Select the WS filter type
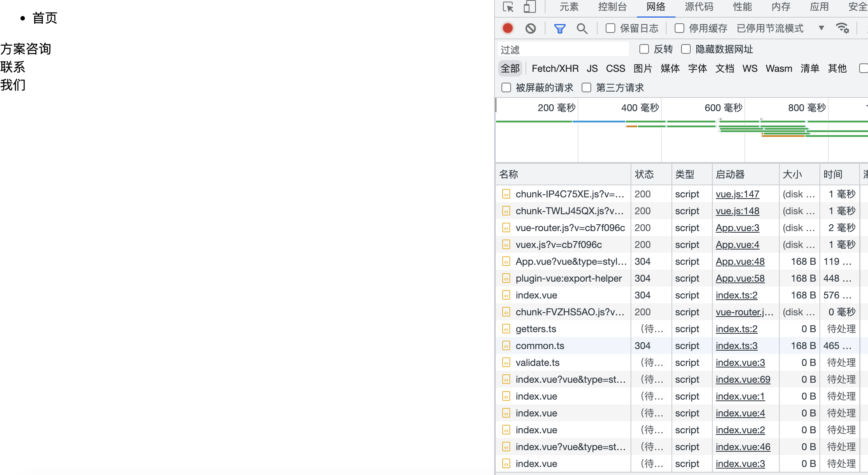 pos(750,69)
